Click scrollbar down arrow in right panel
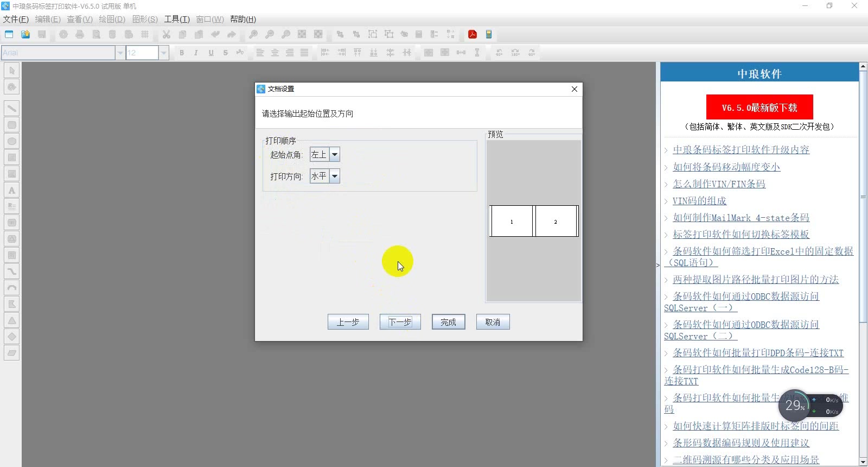Image resolution: width=868 pixels, height=467 pixels. [x=863, y=462]
